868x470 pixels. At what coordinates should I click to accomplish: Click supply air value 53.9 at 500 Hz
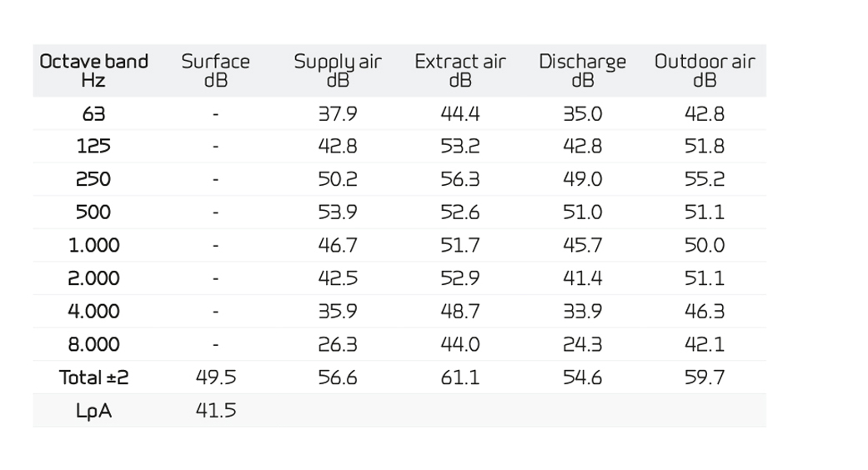tap(337, 212)
